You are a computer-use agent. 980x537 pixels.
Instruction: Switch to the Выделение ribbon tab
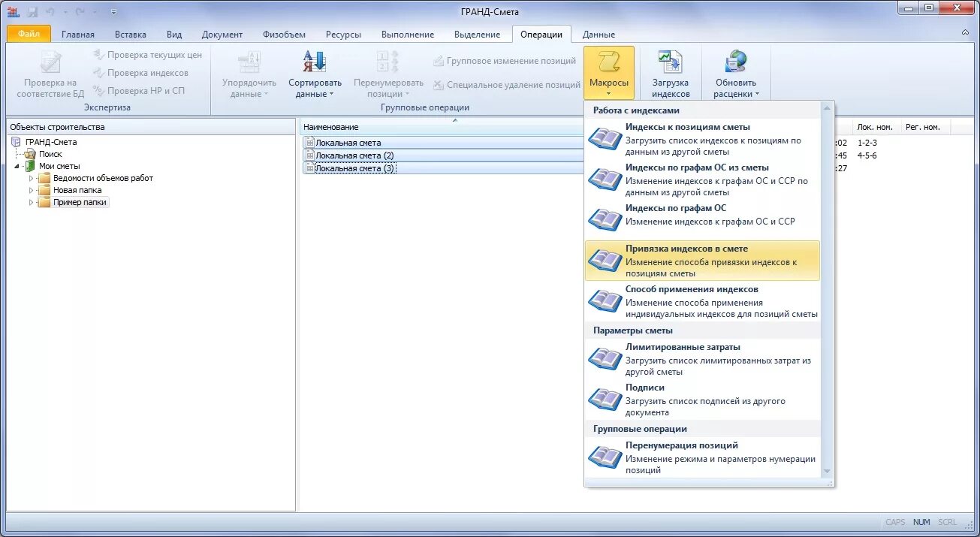pos(477,35)
